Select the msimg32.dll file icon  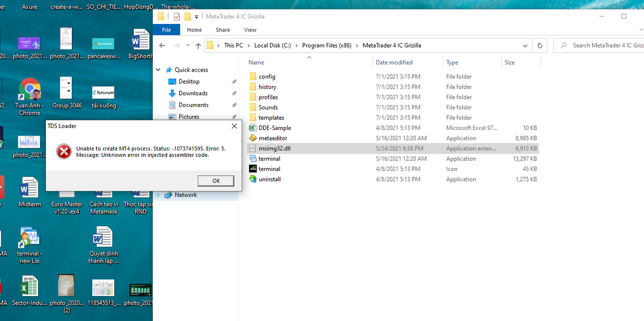[x=253, y=148]
